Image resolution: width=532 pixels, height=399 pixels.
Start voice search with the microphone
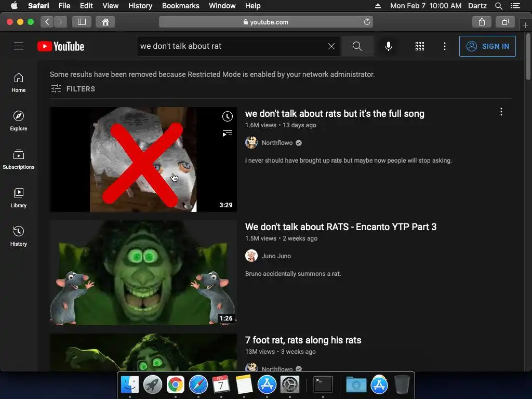[x=389, y=46]
